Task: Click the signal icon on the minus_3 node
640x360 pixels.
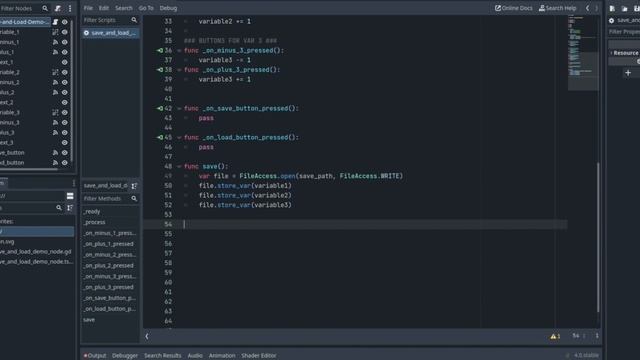Action: pos(55,122)
